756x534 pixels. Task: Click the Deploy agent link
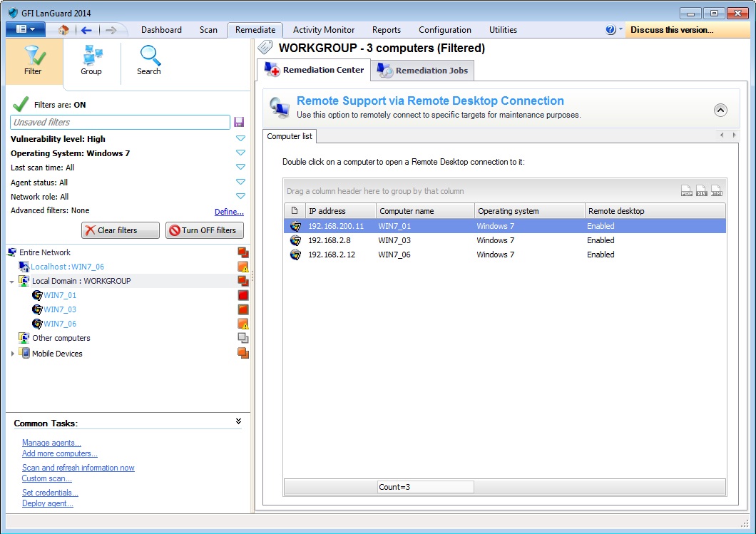[x=48, y=503]
